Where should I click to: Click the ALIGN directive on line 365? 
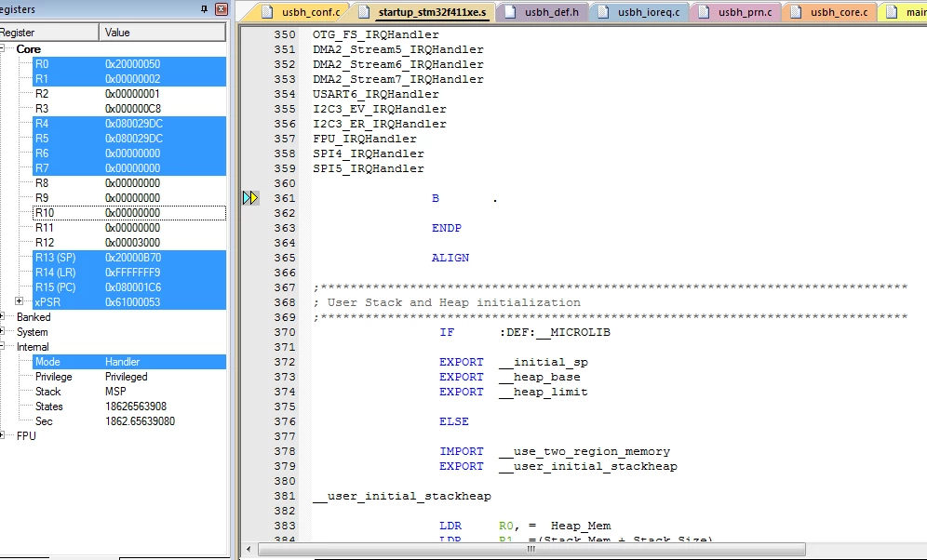click(450, 258)
